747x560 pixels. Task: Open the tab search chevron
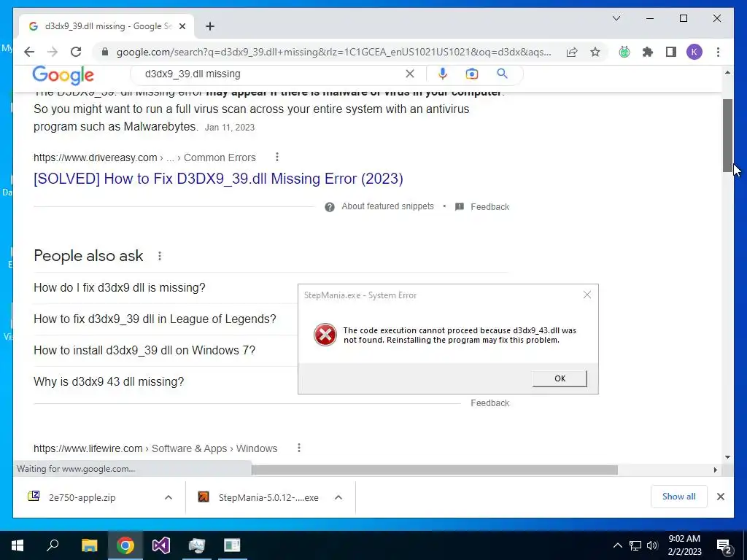[616, 18]
